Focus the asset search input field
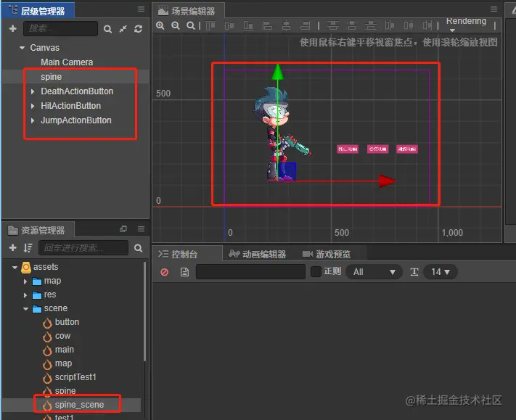This screenshot has width=516, height=420. [83, 247]
